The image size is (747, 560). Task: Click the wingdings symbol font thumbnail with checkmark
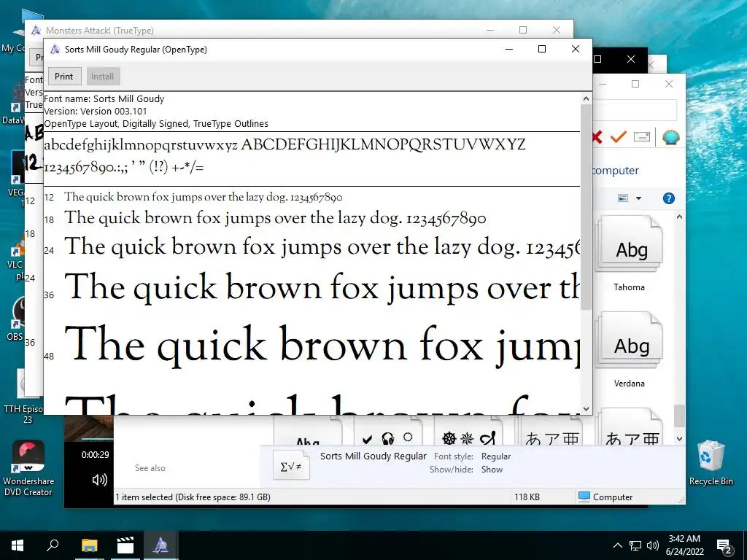(x=388, y=431)
